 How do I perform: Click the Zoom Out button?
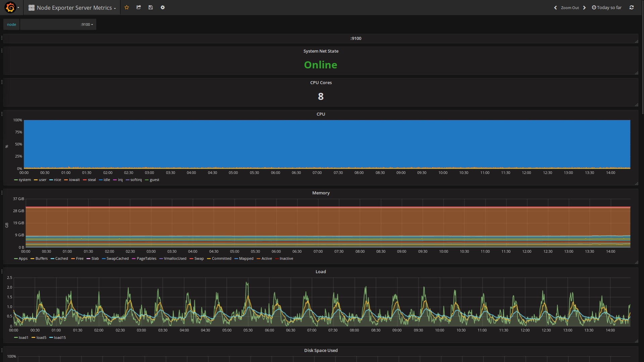coord(570,8)
